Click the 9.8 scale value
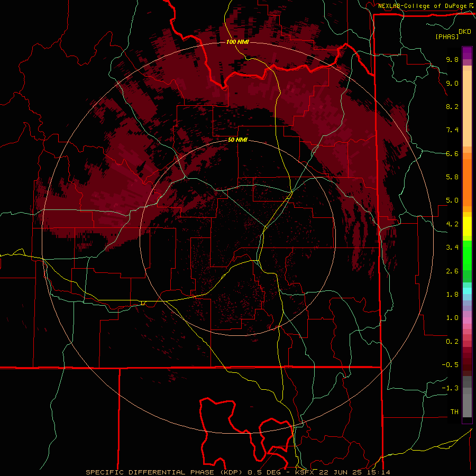 [452, 59]
